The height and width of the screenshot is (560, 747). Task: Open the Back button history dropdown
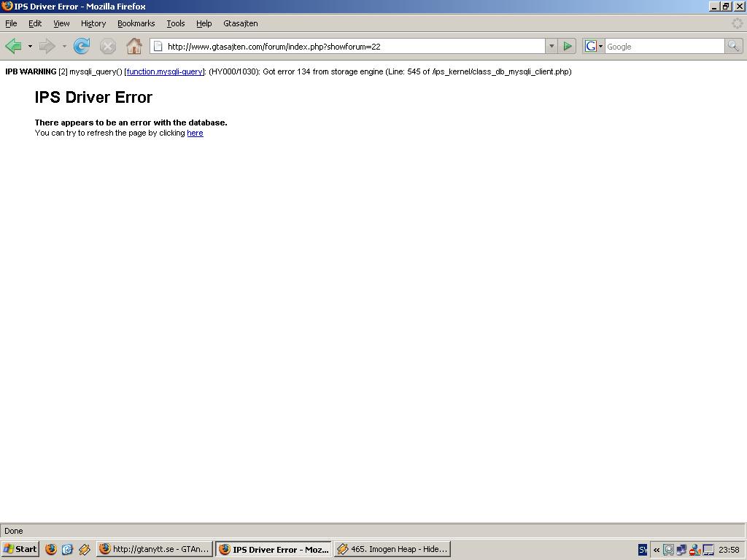(30, 46)
